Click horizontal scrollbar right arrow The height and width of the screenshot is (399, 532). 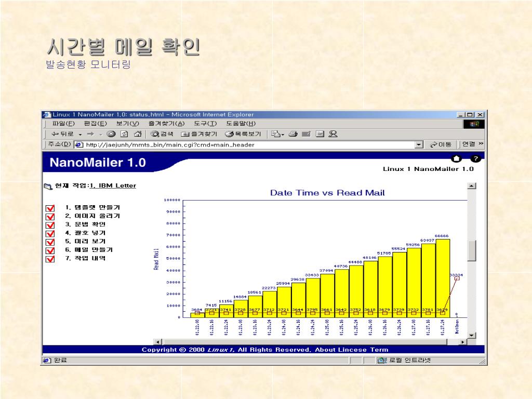point(463,342)
